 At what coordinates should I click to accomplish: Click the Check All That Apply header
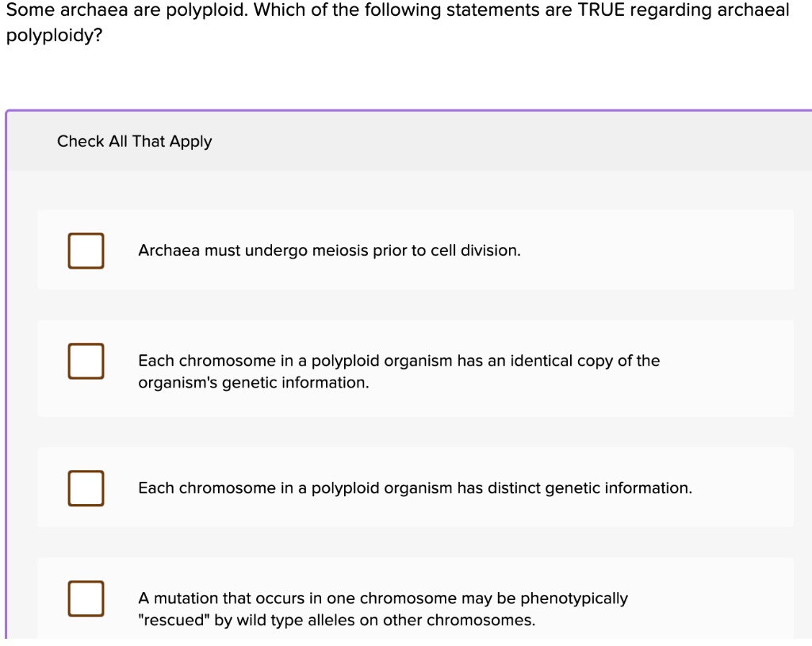135,141
